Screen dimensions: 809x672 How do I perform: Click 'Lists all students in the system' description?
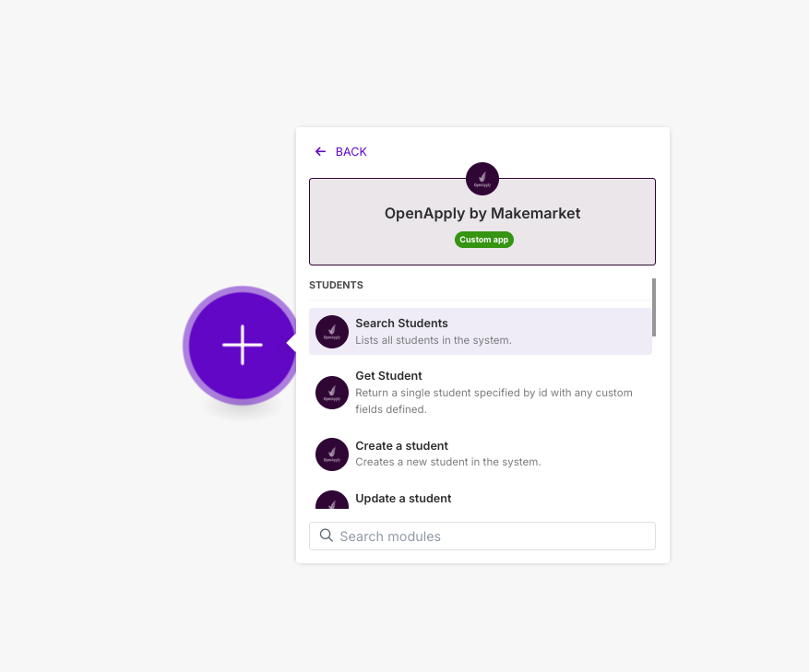(434, 340)
